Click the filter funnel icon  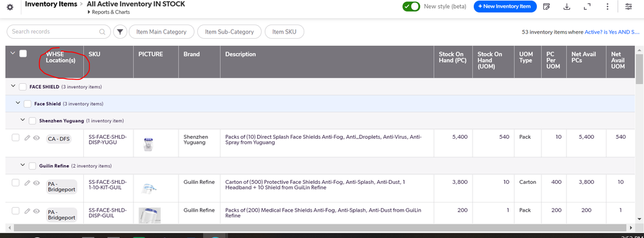[120, 32]
